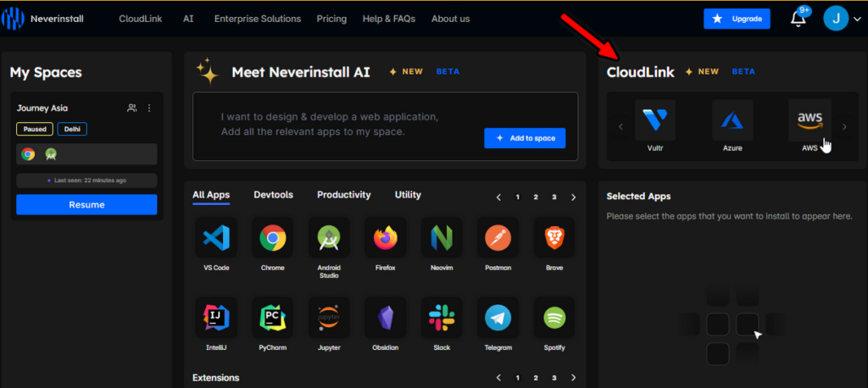This screenshot has width=868, height=388.
Task: Choose the Jupyter app icon
Action: [x=329, y=318]
